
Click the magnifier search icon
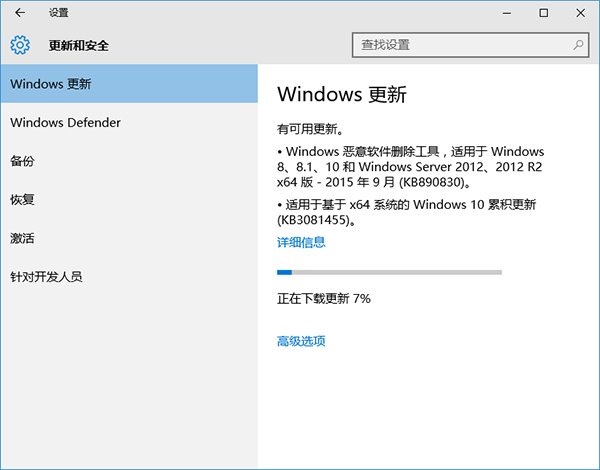(x=579, y=45)
